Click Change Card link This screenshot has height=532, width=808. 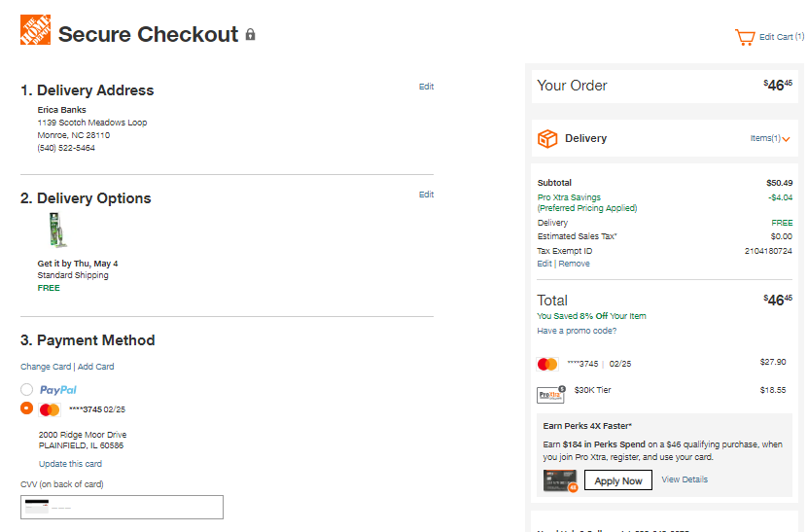[46, 367]
